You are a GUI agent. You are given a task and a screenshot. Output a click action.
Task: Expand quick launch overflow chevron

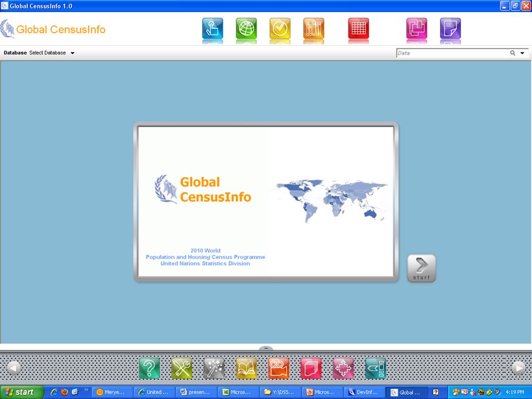(86, 390)
